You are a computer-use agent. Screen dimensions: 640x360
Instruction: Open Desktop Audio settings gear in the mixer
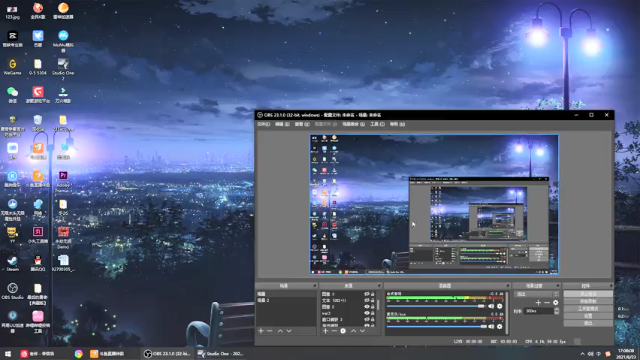tap(500, 306)
